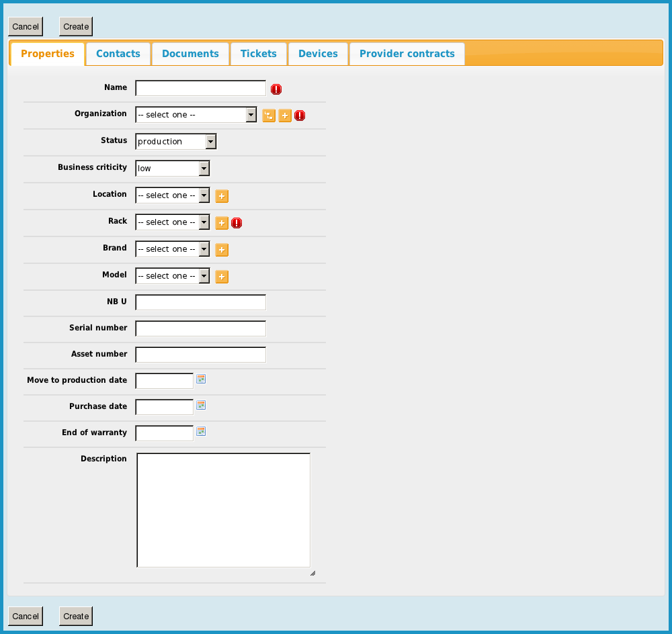Open the Status dropdown showing production
This screenshot has width=672, height=634.
175,142
